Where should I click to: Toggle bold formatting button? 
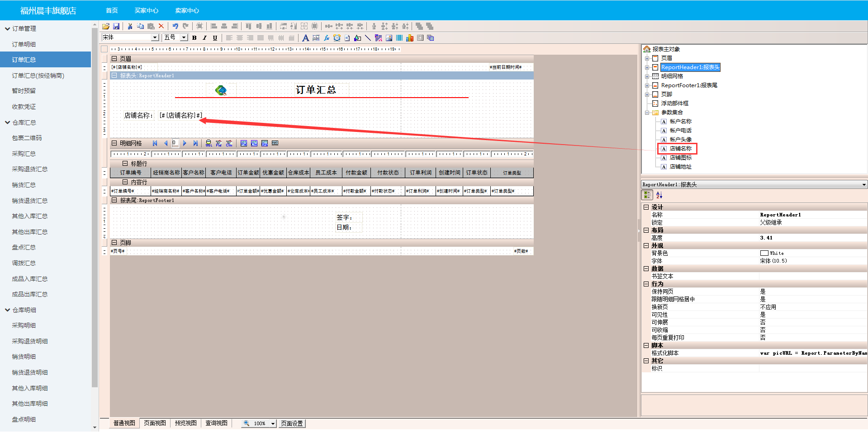click(x=194, y=38)
